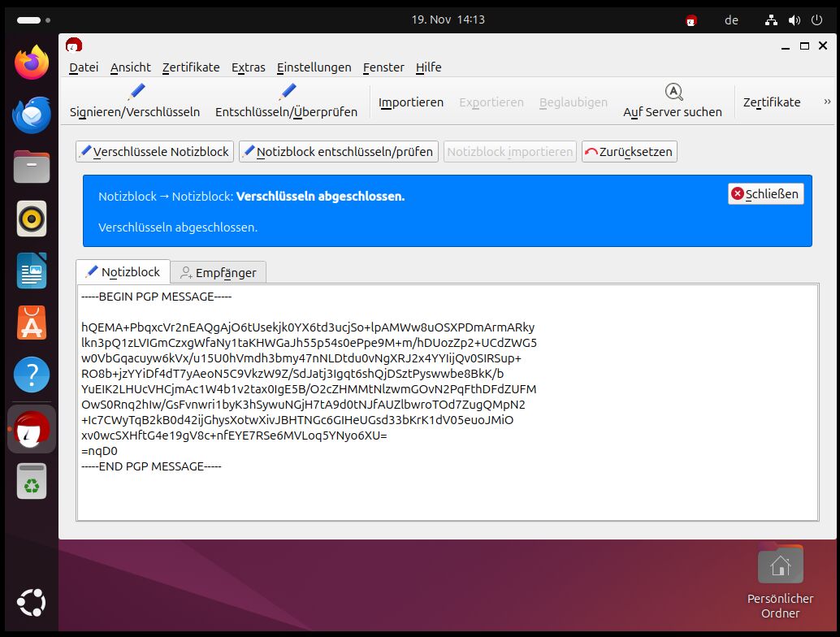This screenshot has height=637, width=840.
Task: Open the Zertifikate menu
Action: 191,67
